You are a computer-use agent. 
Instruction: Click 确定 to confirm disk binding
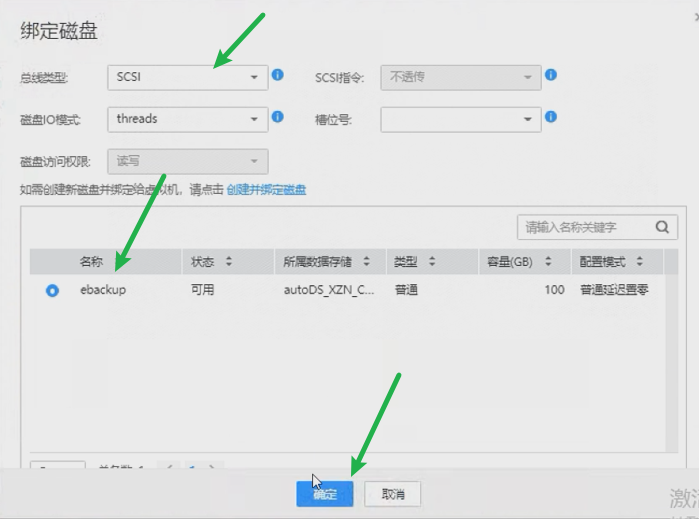coord(325,494)
